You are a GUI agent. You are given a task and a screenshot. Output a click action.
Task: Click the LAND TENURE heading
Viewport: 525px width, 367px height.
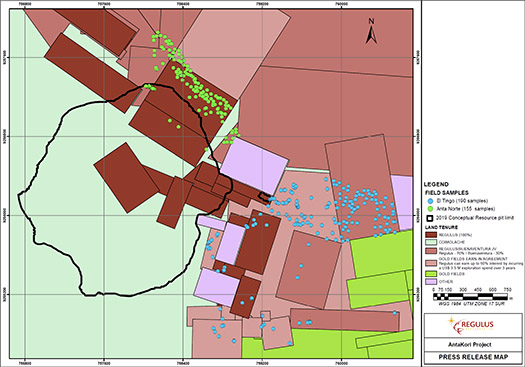pyautogui.click(x=441, y=227)
